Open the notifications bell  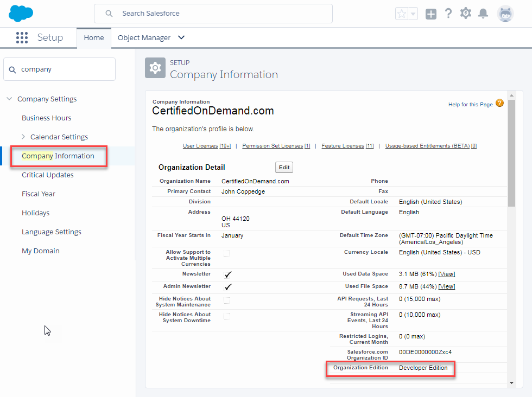coord(483,14)
